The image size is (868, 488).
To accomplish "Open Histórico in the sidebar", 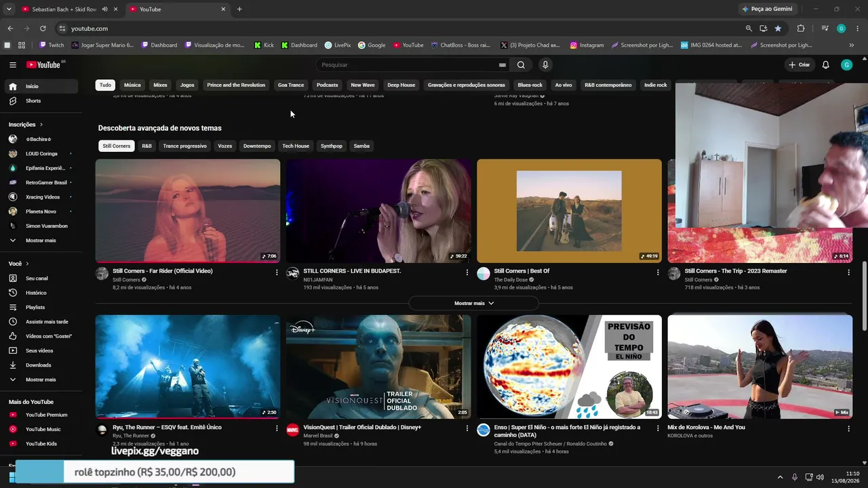I will (39, 293).
